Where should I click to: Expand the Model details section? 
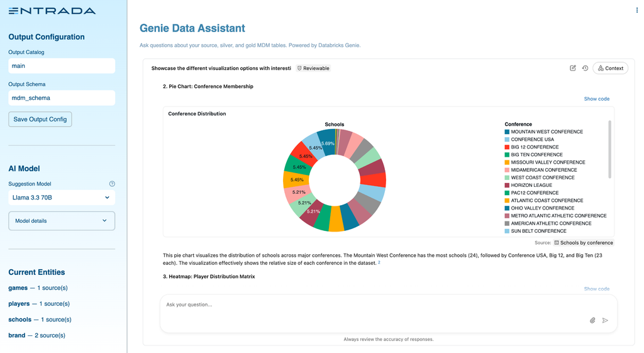tap(62, 221)
